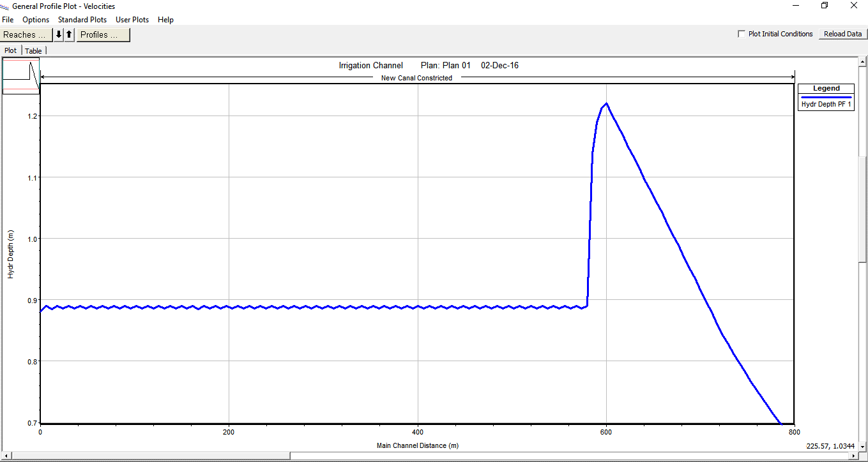This screenshot has height=462, width=868.
Task: Click the HEC-RAS icon in the title bar
Action: pos(6,6)
